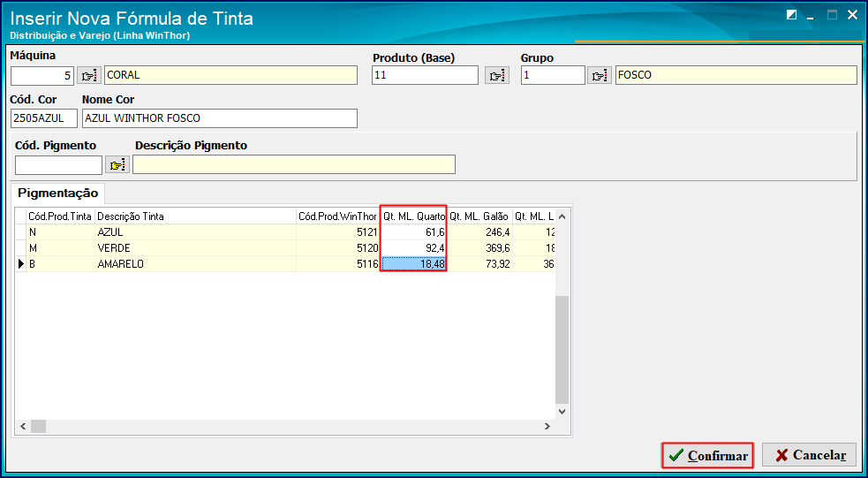
Task: Maximize the Inserir Nova Fórmula window
Action: pos(832,15)
